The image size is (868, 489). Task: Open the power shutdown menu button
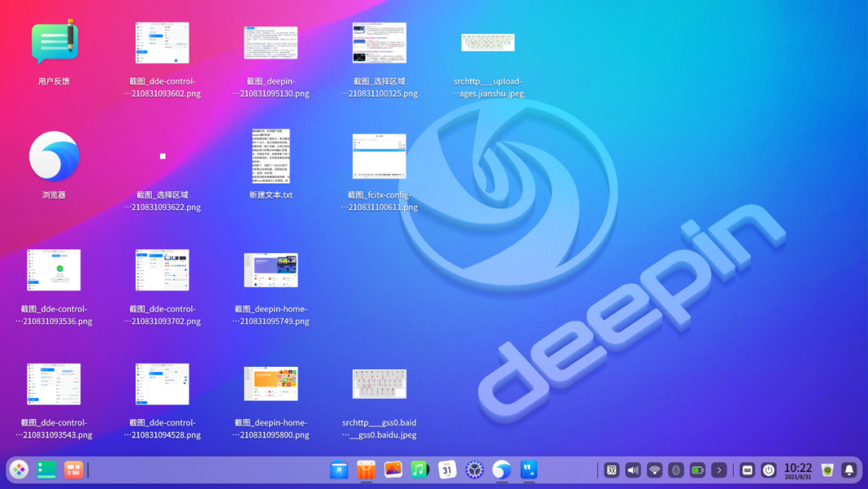click(x=769, y=470)
